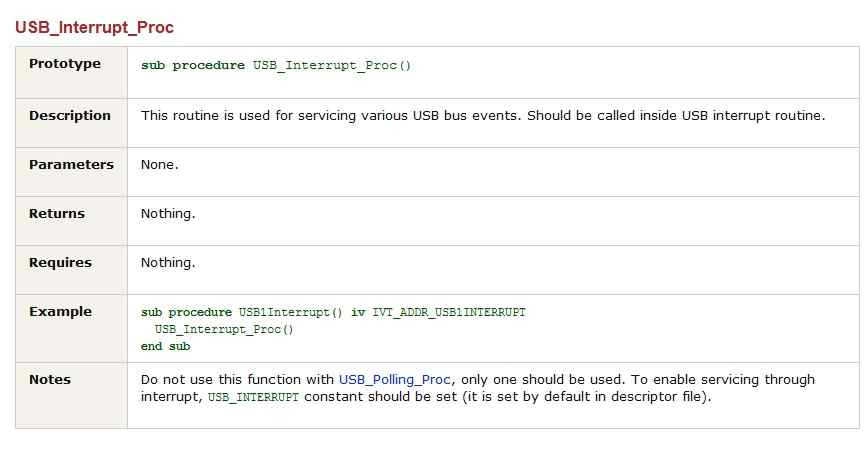Click the USB_Interrupt_Proc section heading
Viewport: 866px width, 460px height.
(94, 28)
